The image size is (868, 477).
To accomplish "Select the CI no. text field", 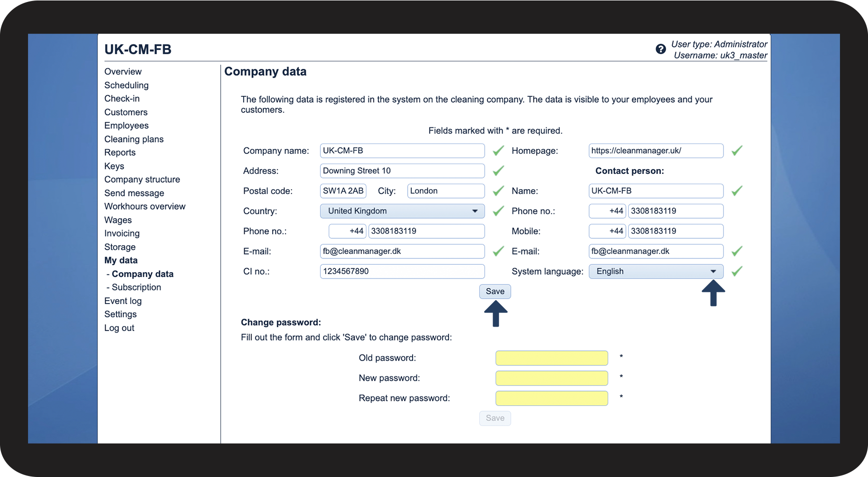I will (x=402, y=272).
